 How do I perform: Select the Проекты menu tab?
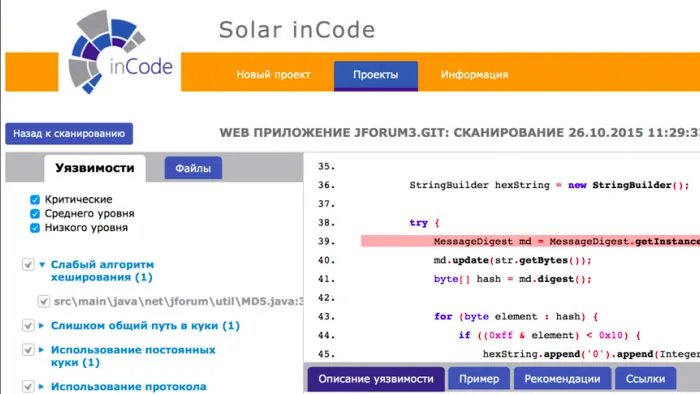coord(375,75)
